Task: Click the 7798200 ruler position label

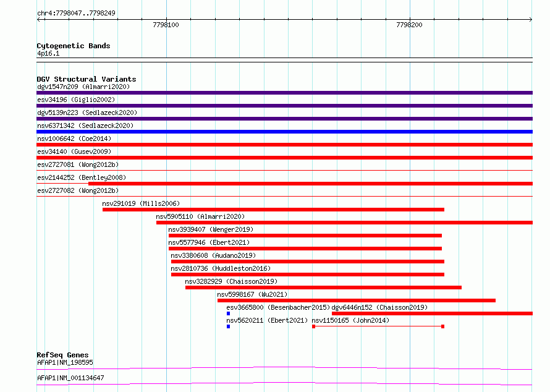Action: pos(409,25)
